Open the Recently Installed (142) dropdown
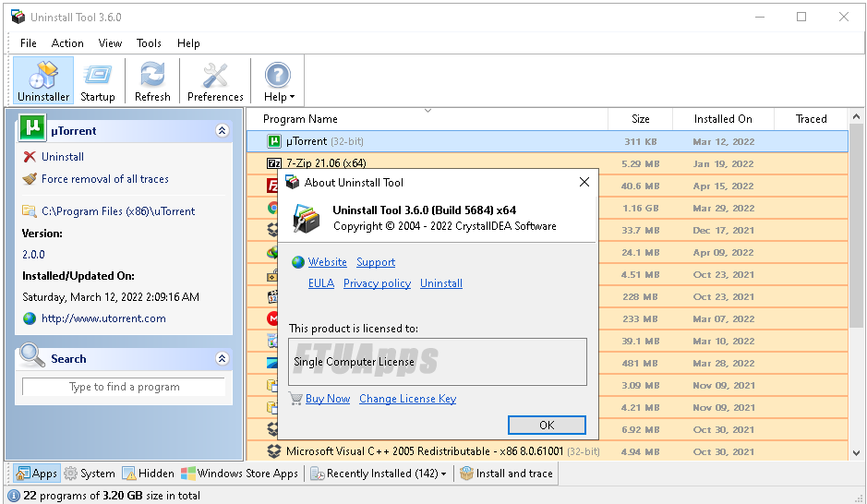The width and height of the screenshot is (867, 504). click(x=379, y=474)
